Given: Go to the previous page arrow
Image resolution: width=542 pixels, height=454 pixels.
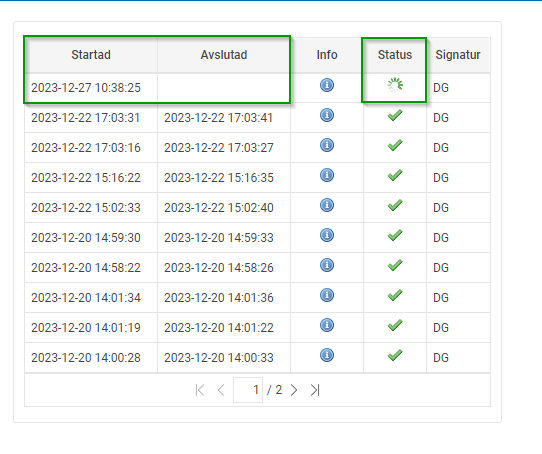Looking at the screenshot, I should coord(221,390).
